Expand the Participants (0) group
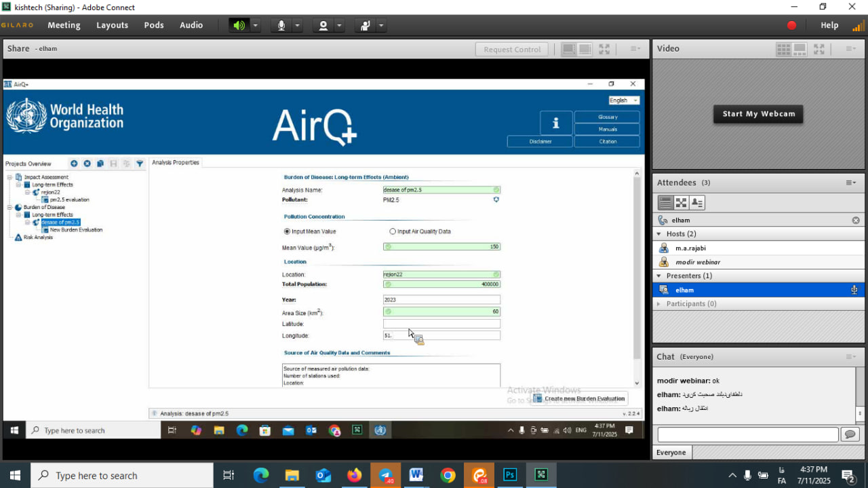Viewport: 868px width, 488px height. (659, 303)
